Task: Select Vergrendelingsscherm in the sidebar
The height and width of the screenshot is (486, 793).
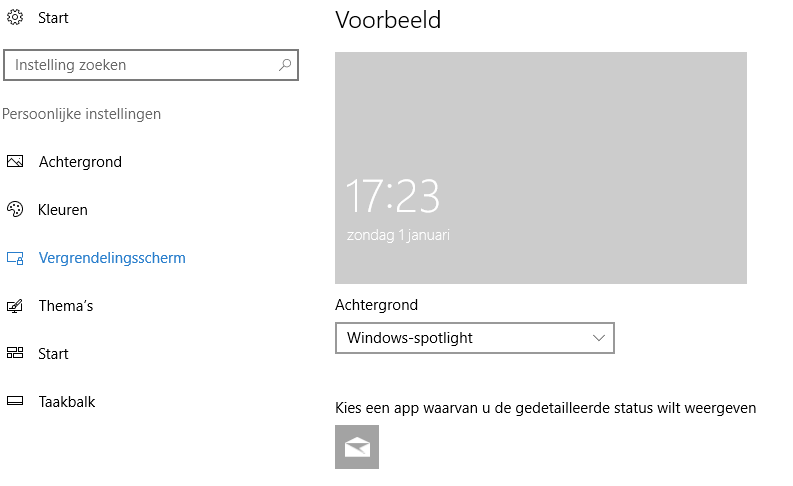Action: tap(112, 258)
